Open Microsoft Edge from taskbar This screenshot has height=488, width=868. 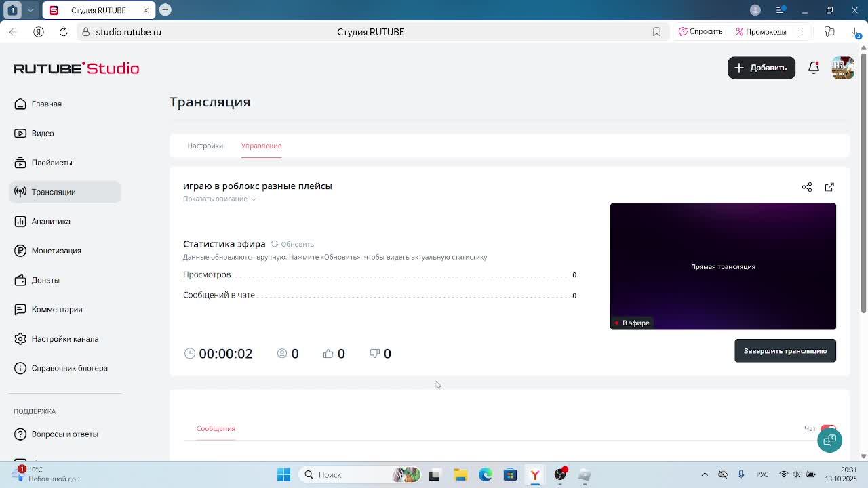coord(485,474)
